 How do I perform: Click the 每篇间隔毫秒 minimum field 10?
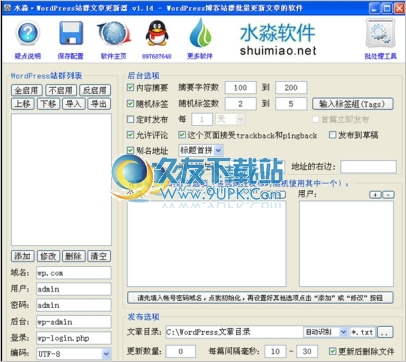click(275, 351)
